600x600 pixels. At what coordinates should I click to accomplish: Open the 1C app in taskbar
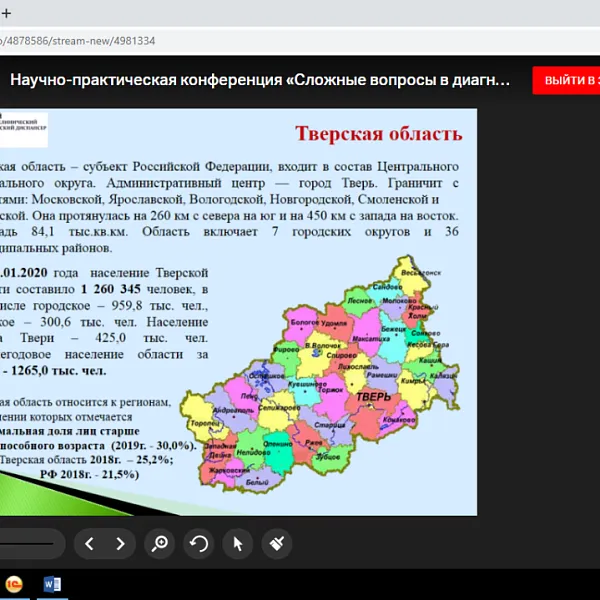[14, 585]
